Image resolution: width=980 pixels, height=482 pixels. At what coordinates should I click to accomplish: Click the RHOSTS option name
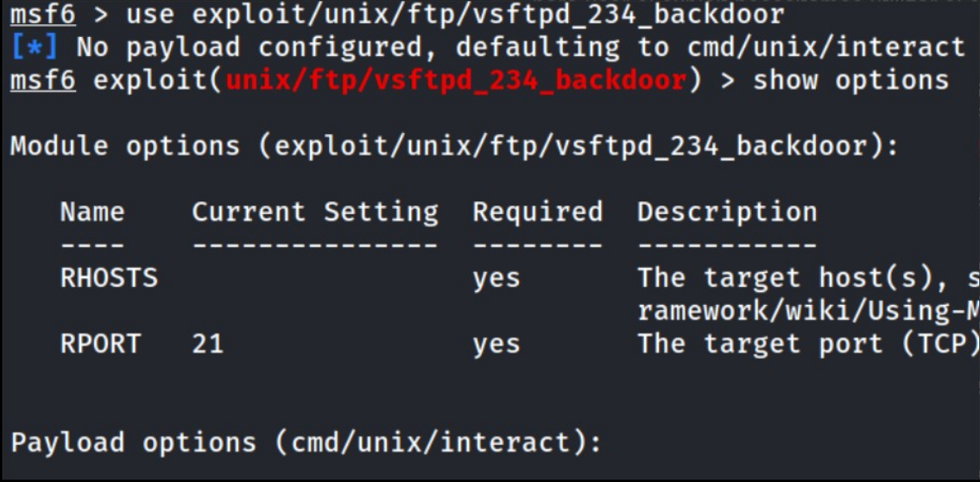tap(109, 278)
